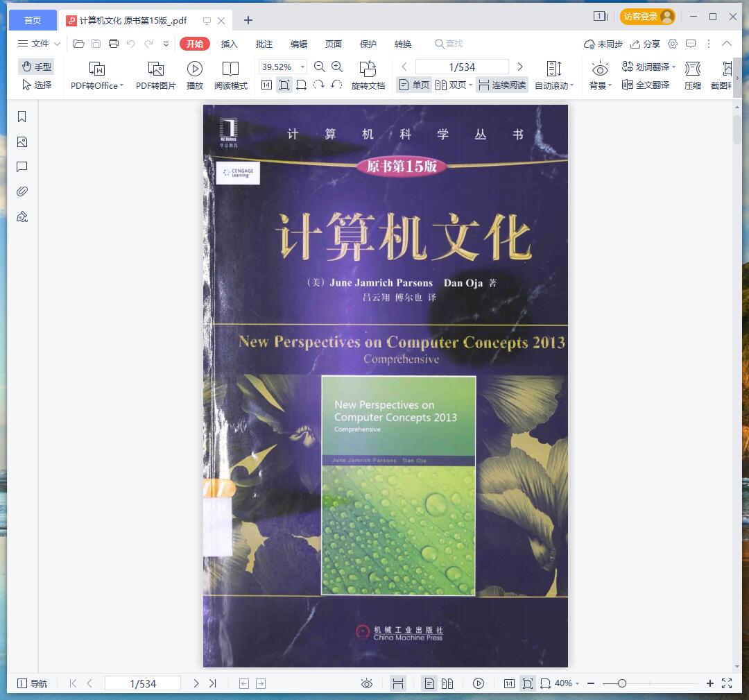The height and width of the screenshot is (700, 749).
Task: Click the ribbon page number field 1/534
Action: tap(462, 67)
